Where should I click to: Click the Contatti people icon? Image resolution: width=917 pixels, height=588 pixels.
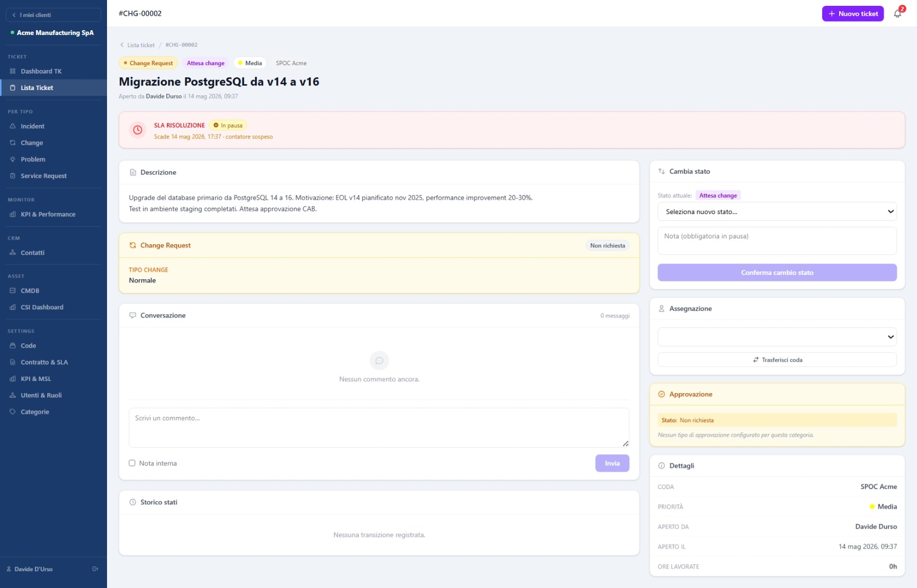pyautogui.click(x=13, y=253)
